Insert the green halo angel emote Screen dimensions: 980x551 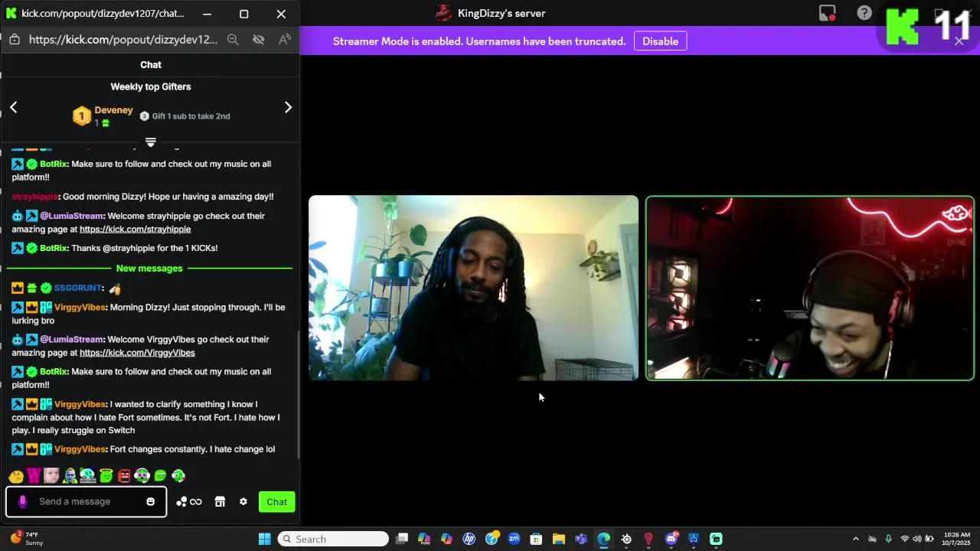106,476
